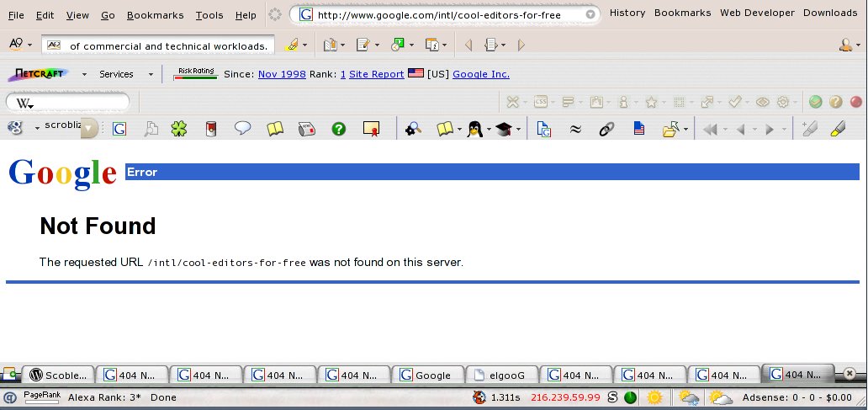
Task: Open the View menu
Action: pyautogui.click(x=77, y=15)
